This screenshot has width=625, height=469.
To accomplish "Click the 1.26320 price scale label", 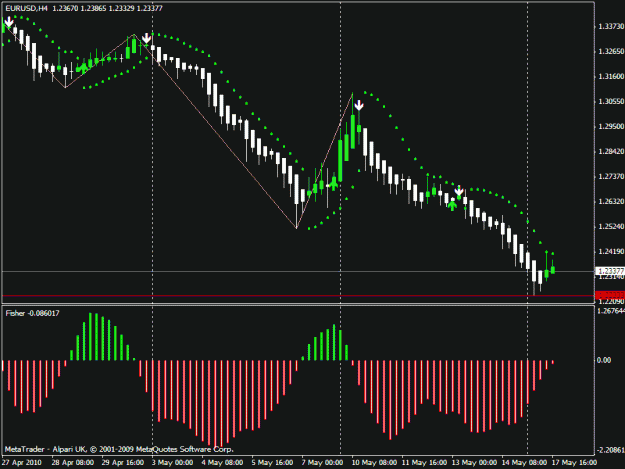I will tap(611, 201).
